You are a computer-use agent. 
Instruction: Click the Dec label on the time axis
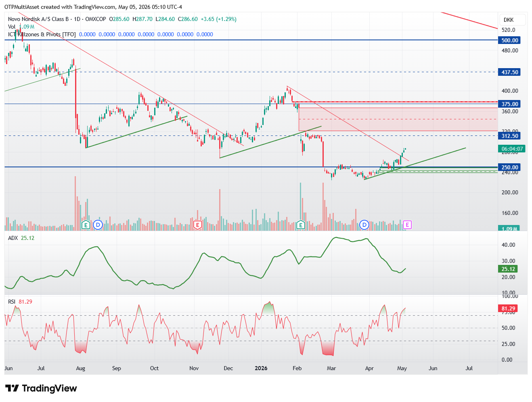[x=228, y=368]
